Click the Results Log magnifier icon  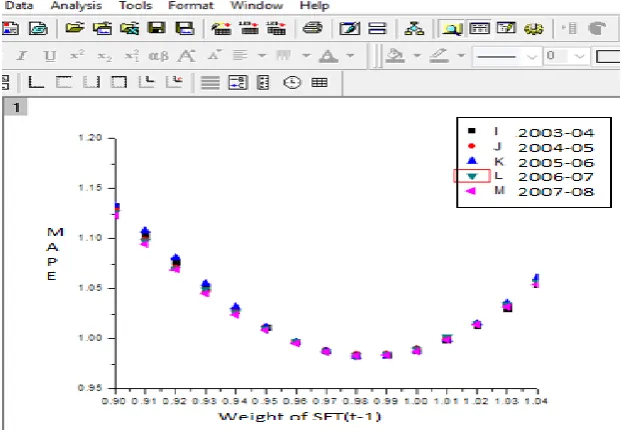point(452,29)
